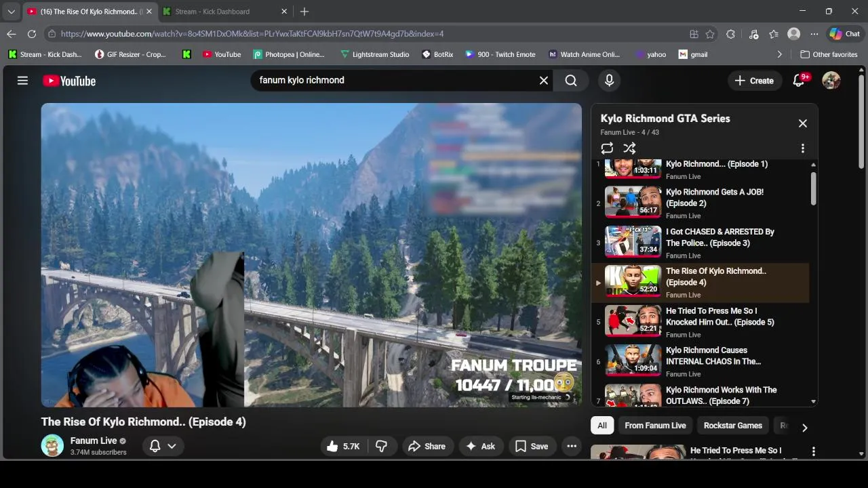Viewport: 868px width, 488px height.
Task: Open the GIF Resizer bookmark
Action: tap(130, 54)
